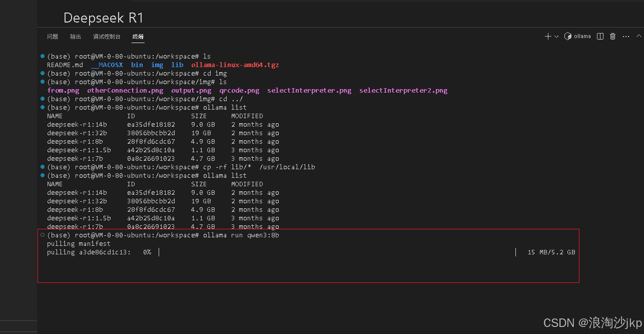Image resolution: width=644 pixels, height=334 pixels.
Task: Open the three-dots more actions menu
Action: [626, 37]
